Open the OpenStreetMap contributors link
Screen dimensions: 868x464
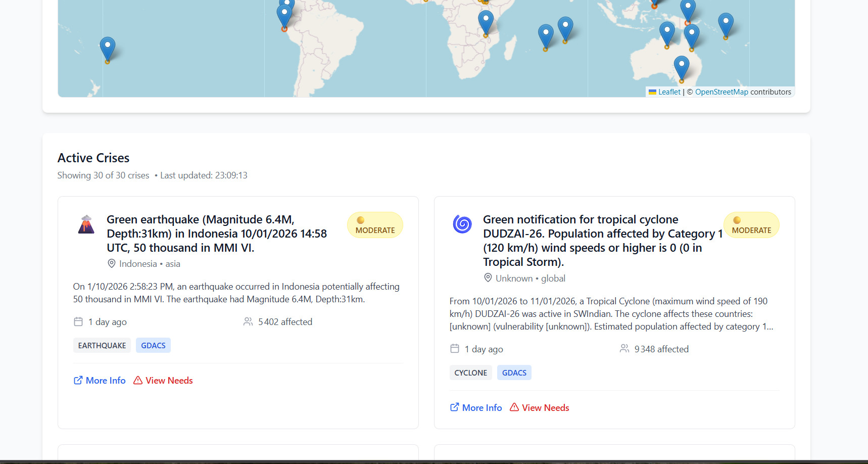point(721,91)
